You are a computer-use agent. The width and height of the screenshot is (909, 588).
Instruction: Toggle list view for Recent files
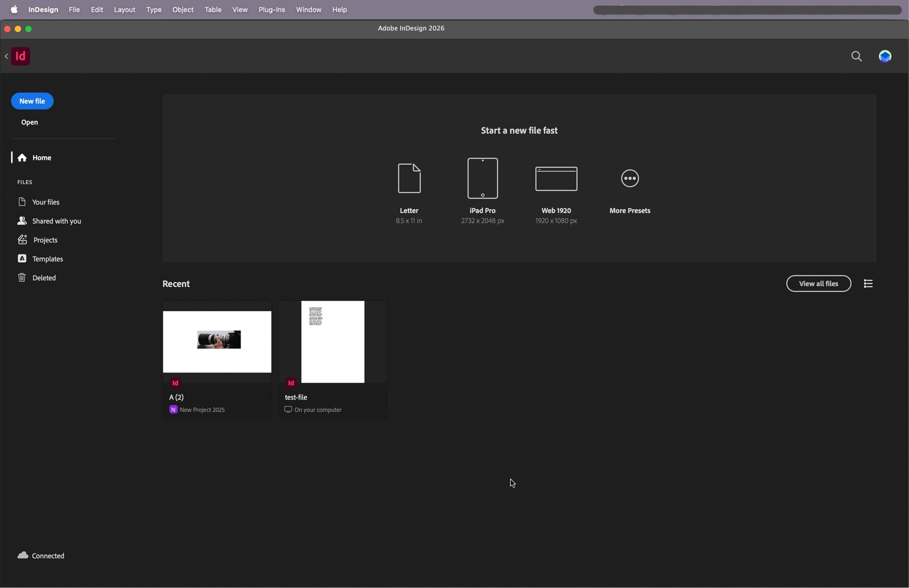pyautogui.click(x=868, y=283)
